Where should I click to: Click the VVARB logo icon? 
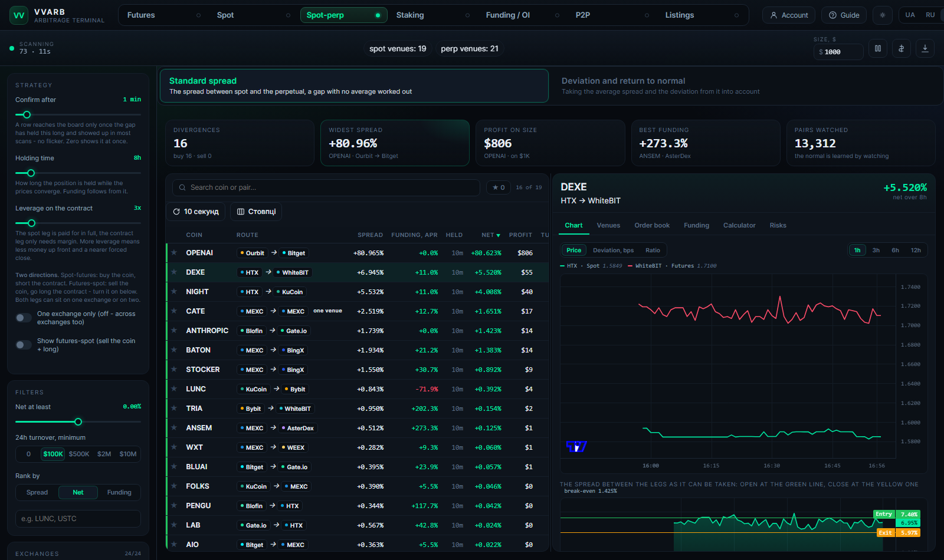coord(19,15)
